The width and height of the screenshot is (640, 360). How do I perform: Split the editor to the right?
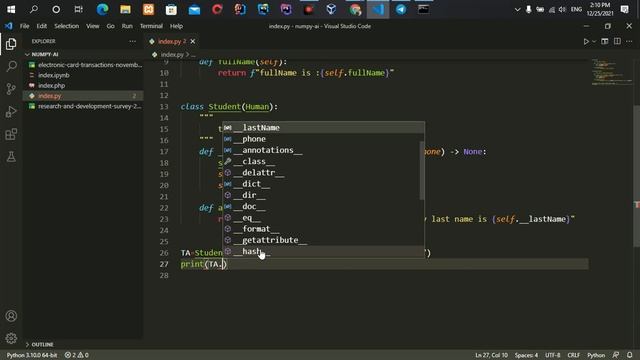(x=617, y=41)
